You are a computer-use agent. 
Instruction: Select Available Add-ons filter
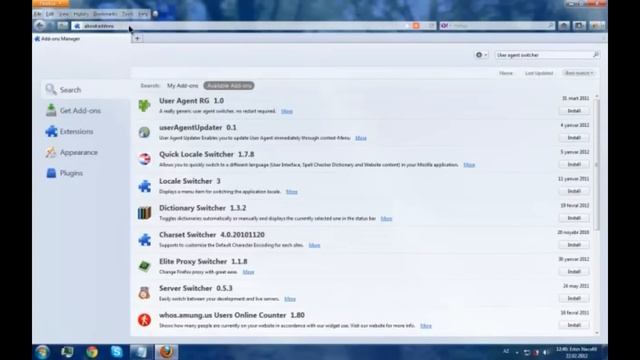pos(229,86)
